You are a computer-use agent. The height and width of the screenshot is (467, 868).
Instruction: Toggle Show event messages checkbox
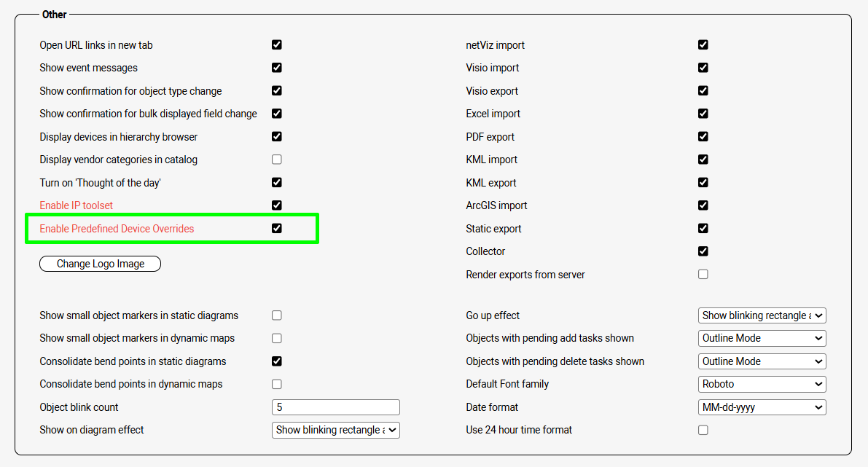[x=277, y=68]
